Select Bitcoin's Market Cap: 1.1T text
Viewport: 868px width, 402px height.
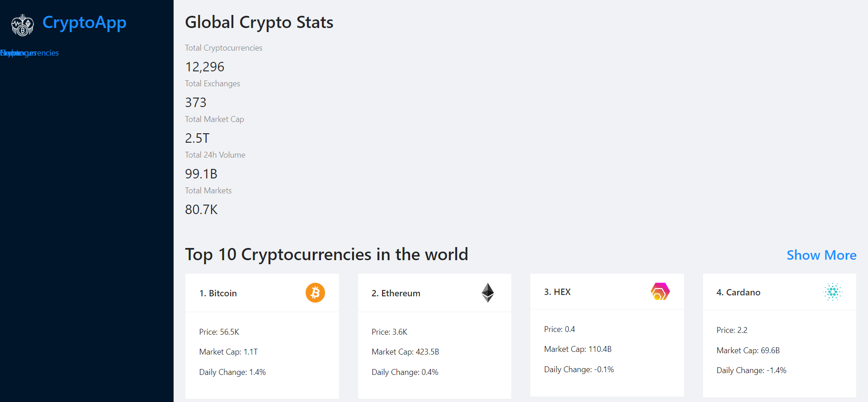(x=228, y=352)
